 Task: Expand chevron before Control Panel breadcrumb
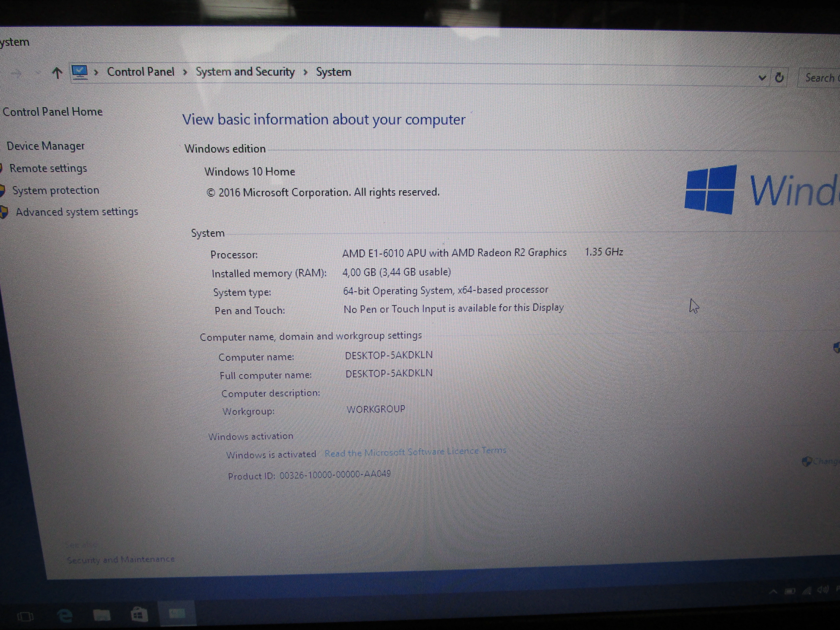(96, 72)
